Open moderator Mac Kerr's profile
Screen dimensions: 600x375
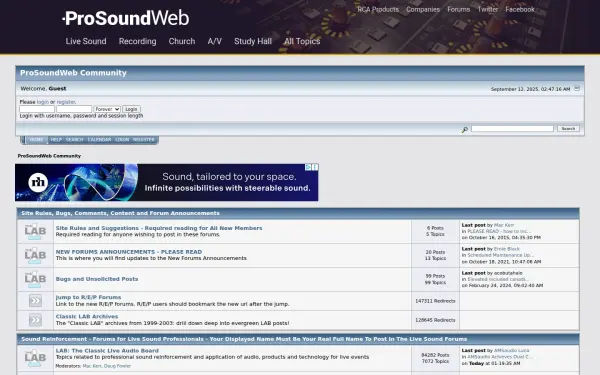92,366
